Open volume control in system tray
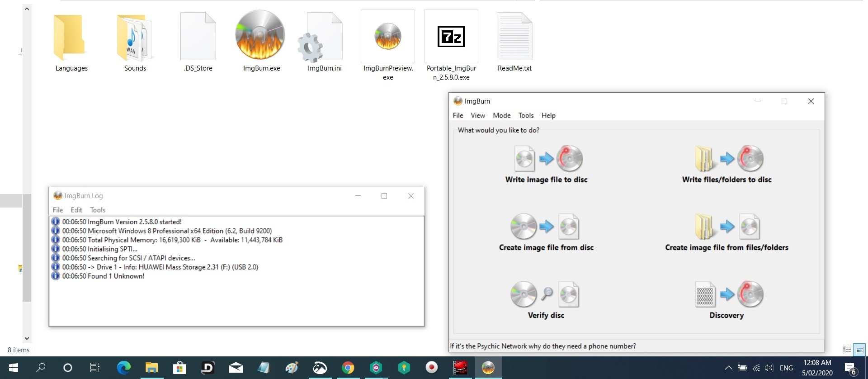This screenshot has width=868, height=379. 769,368
